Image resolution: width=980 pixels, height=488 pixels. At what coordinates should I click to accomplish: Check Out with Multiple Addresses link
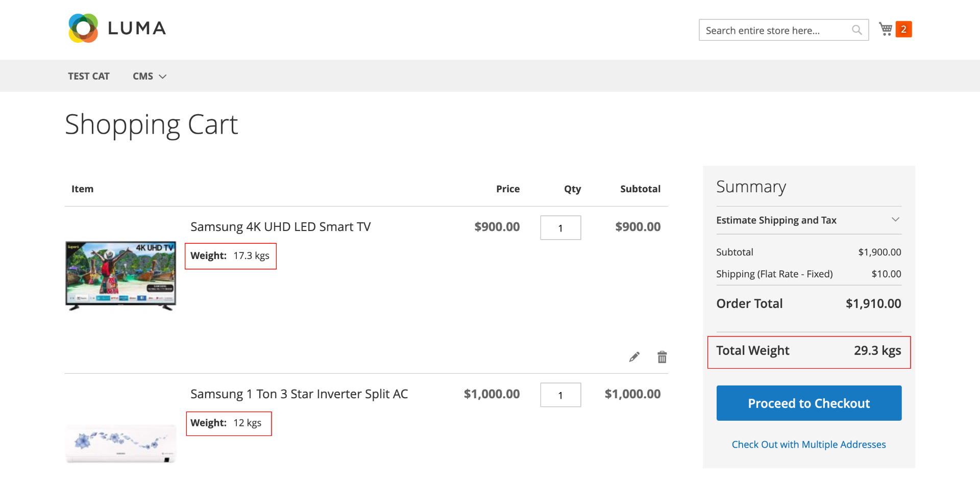(808, 444)
